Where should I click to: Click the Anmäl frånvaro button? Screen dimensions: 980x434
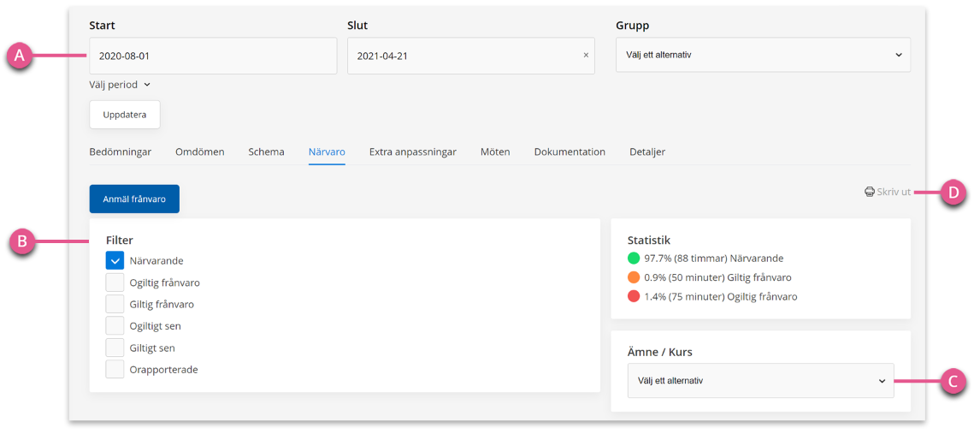pos(134,199)
